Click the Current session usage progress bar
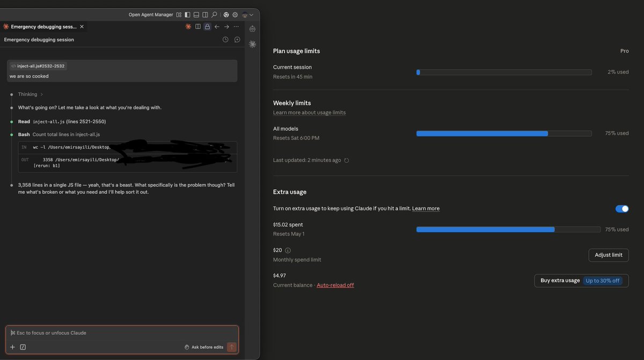 pos(504,72)
